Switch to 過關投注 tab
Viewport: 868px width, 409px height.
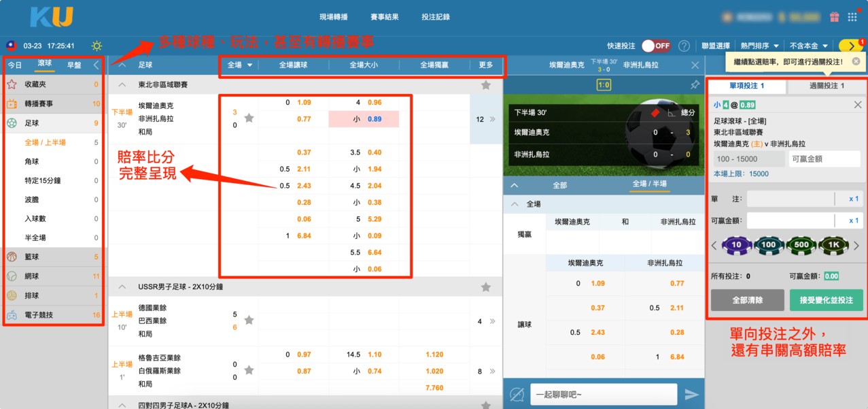[827, 86]
